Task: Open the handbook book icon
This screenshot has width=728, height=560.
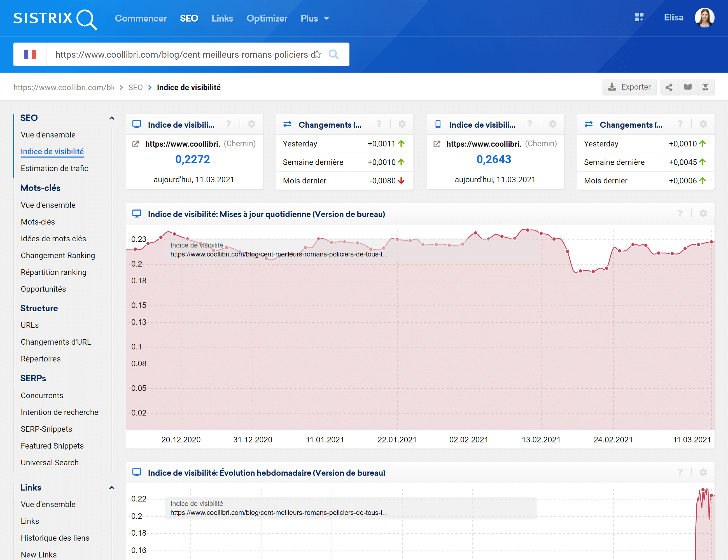Action: [x=687, y=87]
